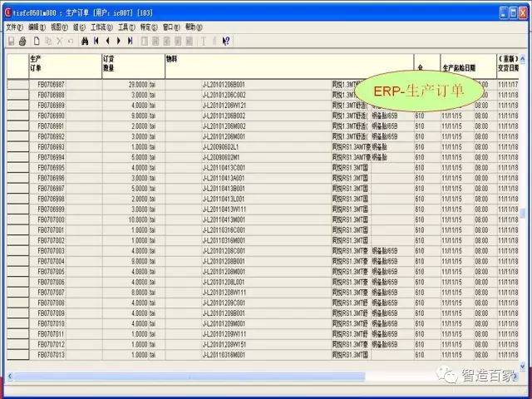
Task: Open the 特定 menu
Action: pos(149,27)
